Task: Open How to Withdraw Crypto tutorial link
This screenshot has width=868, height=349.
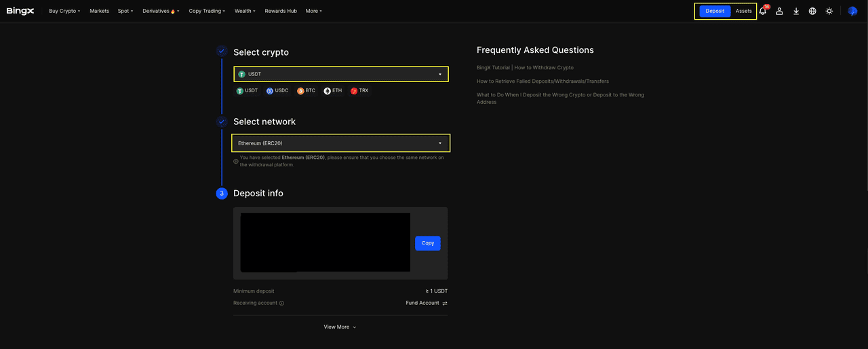Action: point(525,68)
